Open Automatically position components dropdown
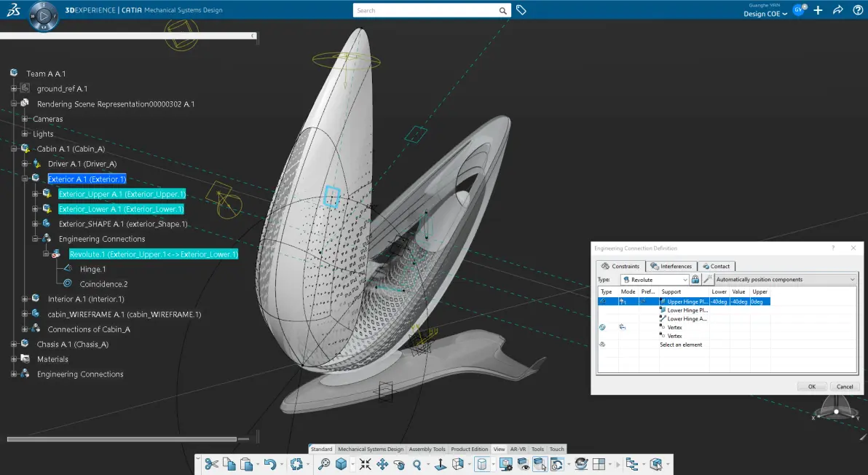The height and width of the screenshot is (475, 868). [x=786, y=280]
